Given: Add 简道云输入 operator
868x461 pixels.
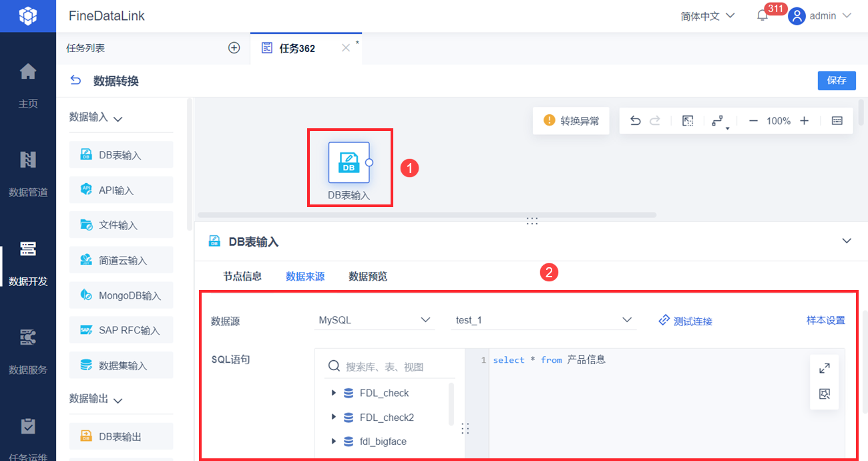Looking at the screenshot, I should pyautogui.click(x=121, y=261).
